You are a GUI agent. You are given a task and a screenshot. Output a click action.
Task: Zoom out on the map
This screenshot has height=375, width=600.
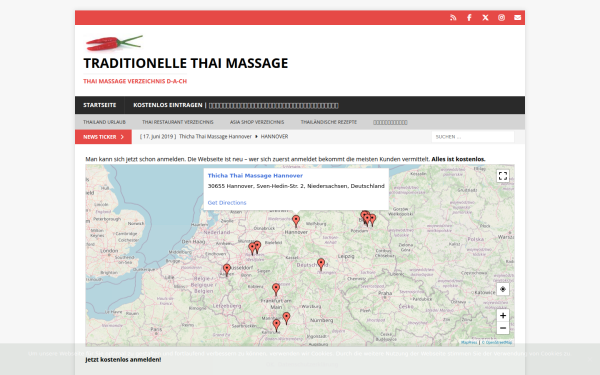click(x=503, y=328)
